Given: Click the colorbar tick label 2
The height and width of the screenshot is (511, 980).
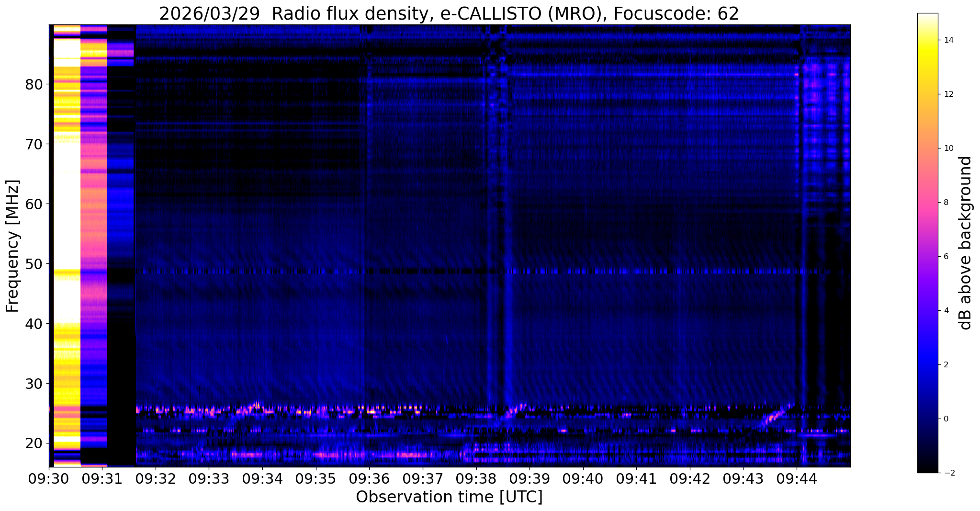Looking at the screenshot, I should click(945, 365).
